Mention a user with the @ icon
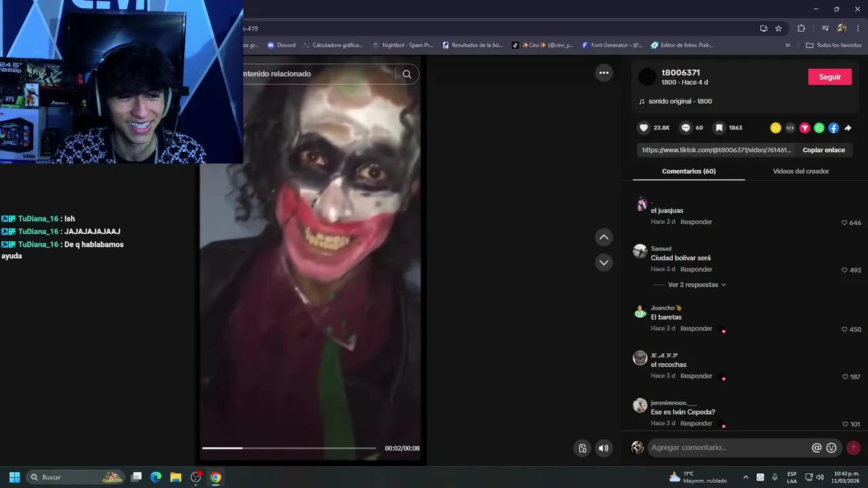This screenshot has height=488, width=868. pos(816,447)
